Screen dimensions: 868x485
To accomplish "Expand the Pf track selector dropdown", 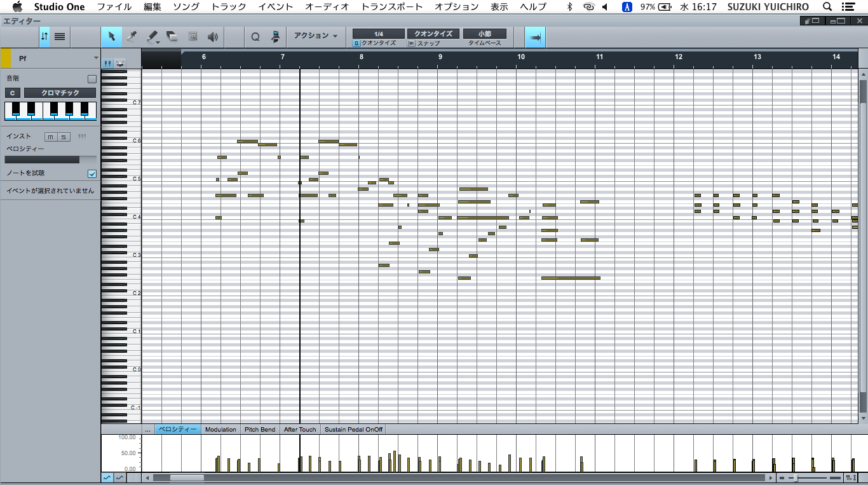I will 96,58.
